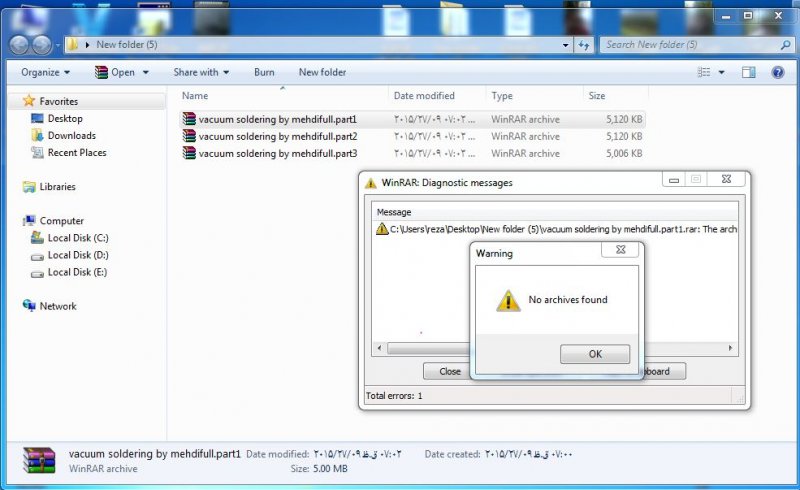Open the Share with dropdown
800x490 pixels.
point(201,72)
